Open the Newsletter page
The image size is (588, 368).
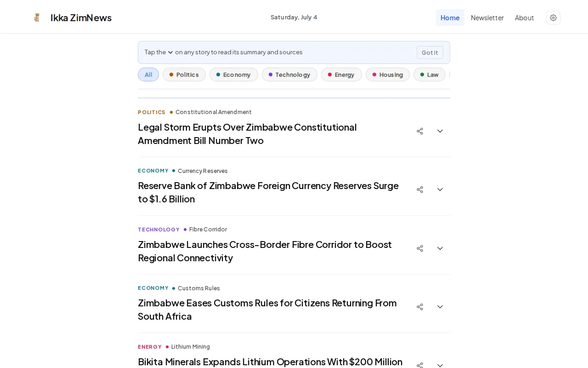[487, 17]
